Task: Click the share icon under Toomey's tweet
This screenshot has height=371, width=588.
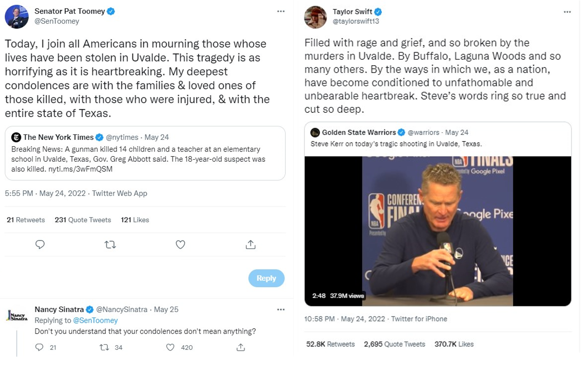Action: click(x=250, y=245)
